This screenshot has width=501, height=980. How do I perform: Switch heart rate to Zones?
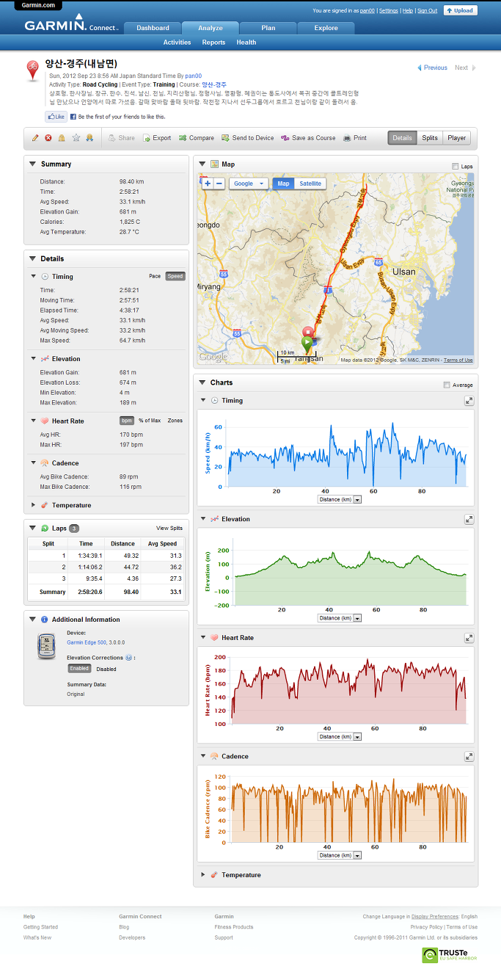point(175,421)
